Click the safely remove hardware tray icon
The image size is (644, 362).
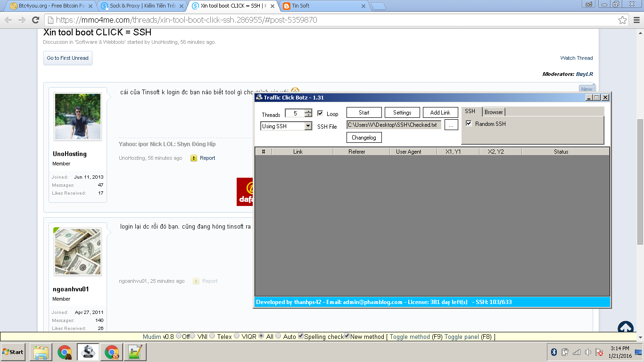565,352
